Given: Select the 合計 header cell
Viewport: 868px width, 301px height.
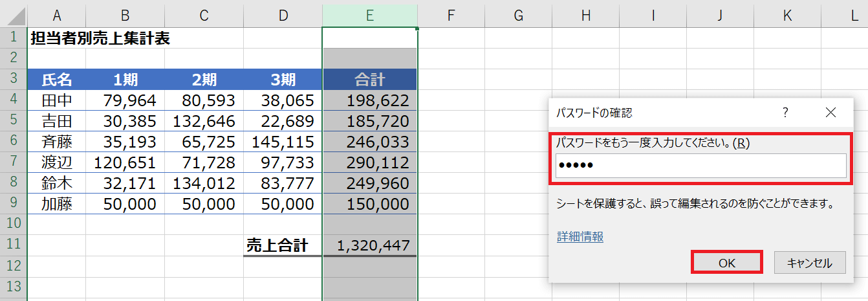Looking at the screenshot, I should [369, 80].
